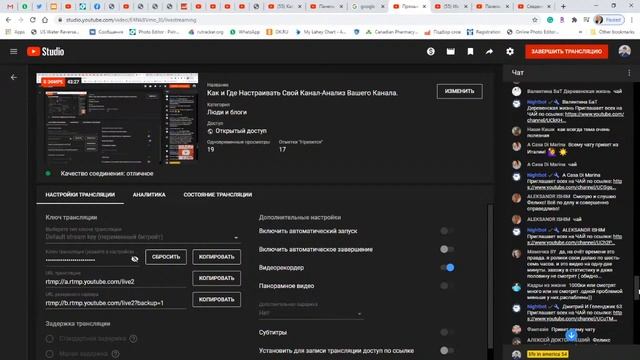The height and width of the screenshot is (360, 640).
Task: Open the monetization dollar icon in header
Action: 431,51
